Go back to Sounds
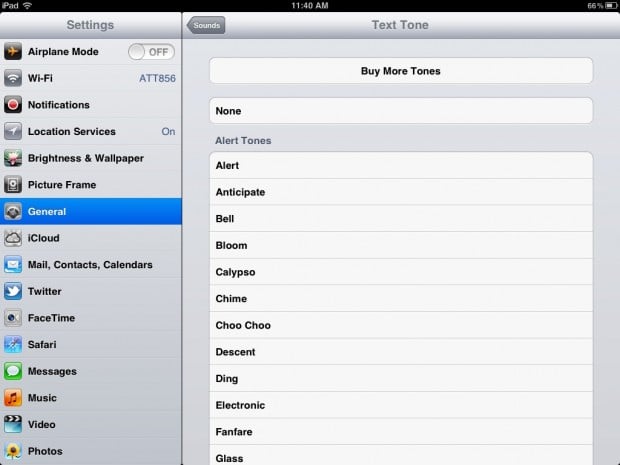 point(206,25)
